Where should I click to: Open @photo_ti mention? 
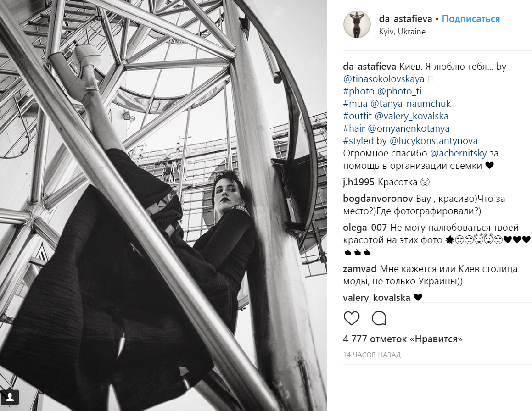pyautogui.click(x=399, y=91)
